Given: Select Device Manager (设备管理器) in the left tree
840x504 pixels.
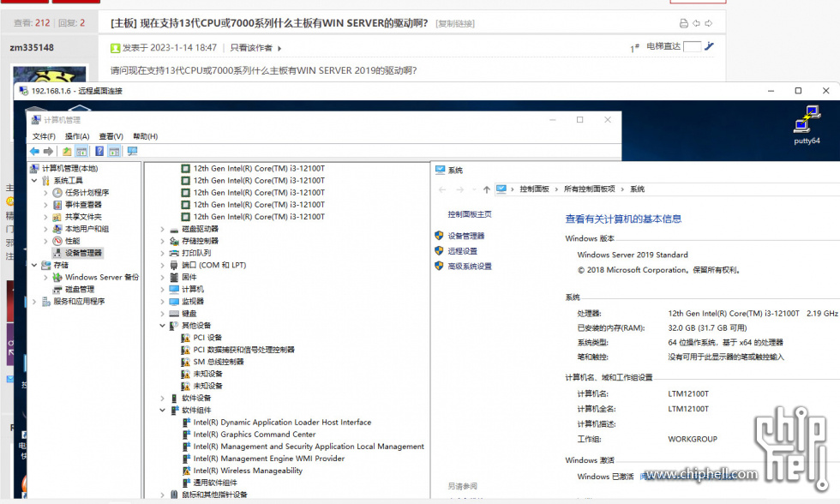Looking at the screenshot, I should [83, 253].
